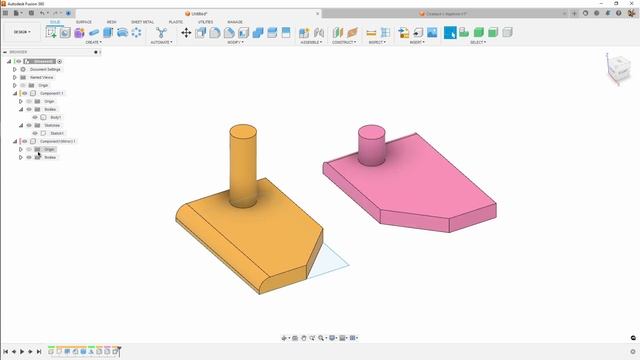The image size is (640, 360).
Task: Toggle eye of Bodies under Component1(Mirror):1
Action: click(x=29, y=157)
